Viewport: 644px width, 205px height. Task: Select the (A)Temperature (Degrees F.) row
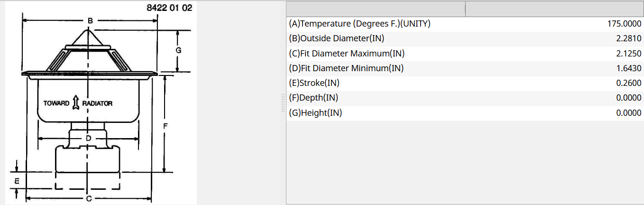point(465,24)
